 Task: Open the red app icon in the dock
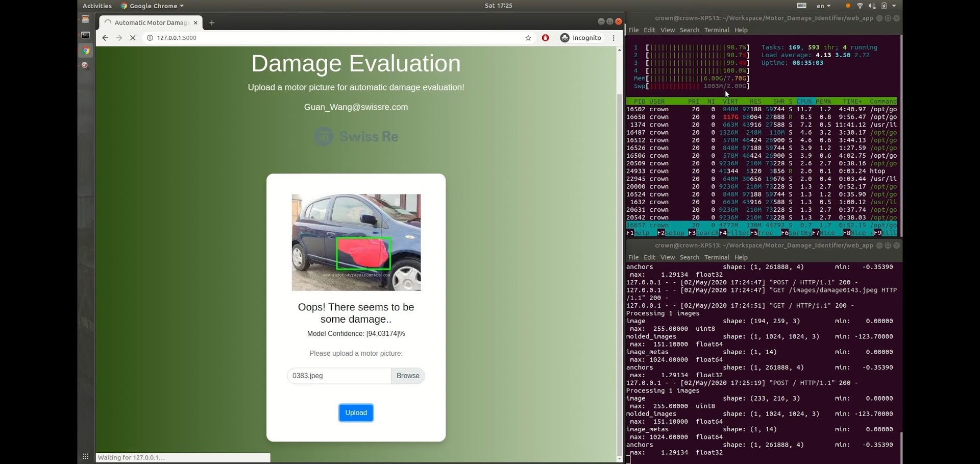click(85, 65)
